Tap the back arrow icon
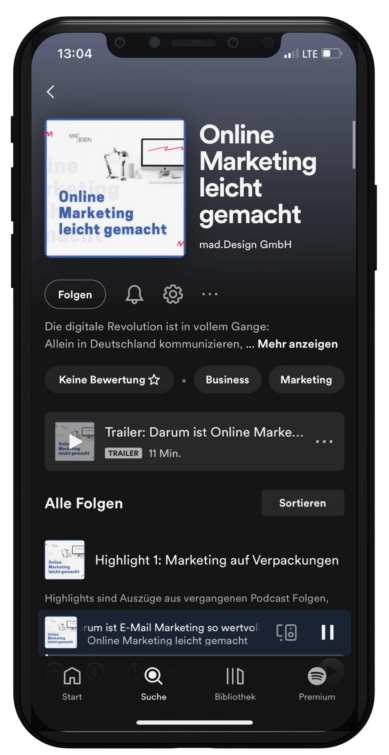This screenshot has width=389, height=755. tap(51, 92)
